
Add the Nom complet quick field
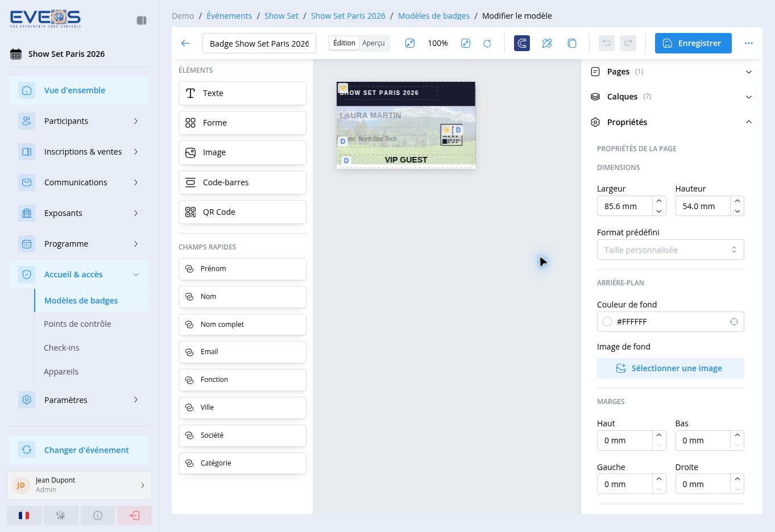[x=242, y=325]
